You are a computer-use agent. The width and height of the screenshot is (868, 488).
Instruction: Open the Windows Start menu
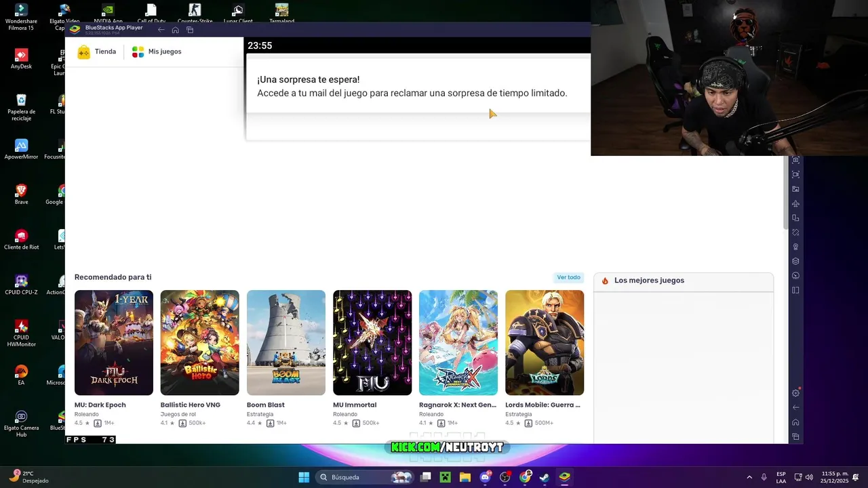tap(304, 477)
